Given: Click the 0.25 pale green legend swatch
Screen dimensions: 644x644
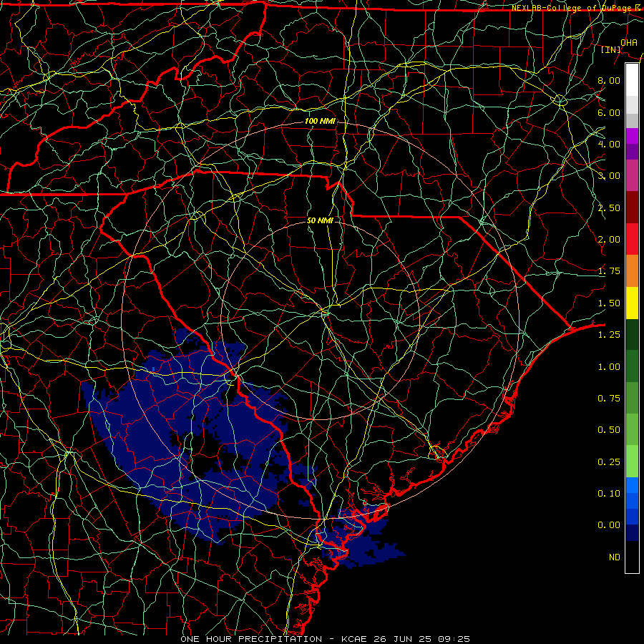Looking at the screenshot, I should (632, 462).
